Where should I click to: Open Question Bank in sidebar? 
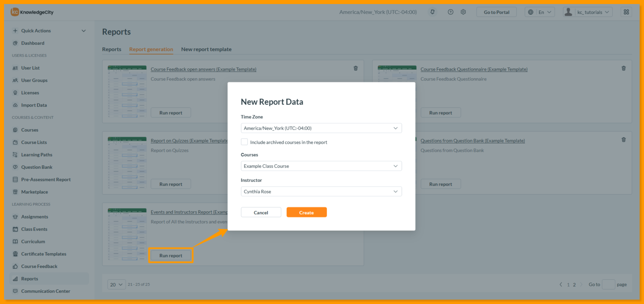click(x=37, y=167)
